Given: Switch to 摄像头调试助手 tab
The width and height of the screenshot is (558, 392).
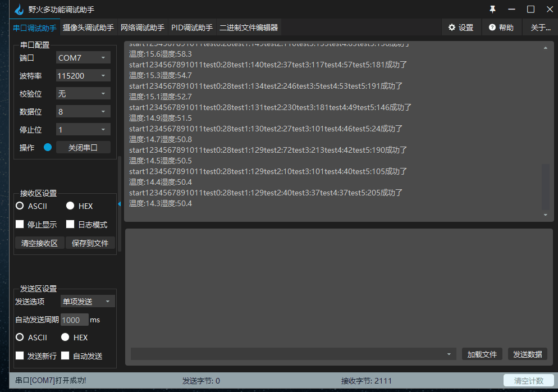Looking at the screenshot, I should coord(88,28).
